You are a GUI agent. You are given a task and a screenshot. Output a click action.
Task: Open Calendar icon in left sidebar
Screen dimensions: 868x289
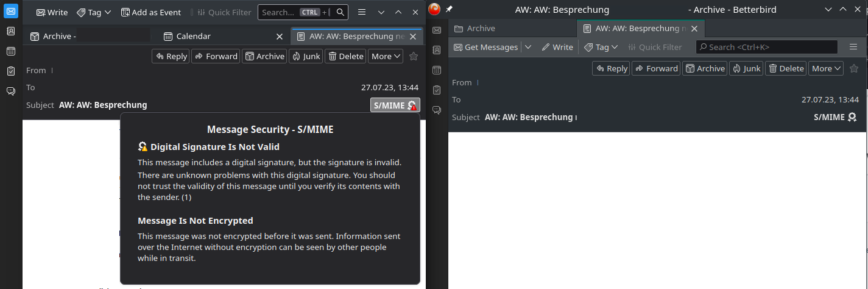pyautogui.click(x=11, y=51)
